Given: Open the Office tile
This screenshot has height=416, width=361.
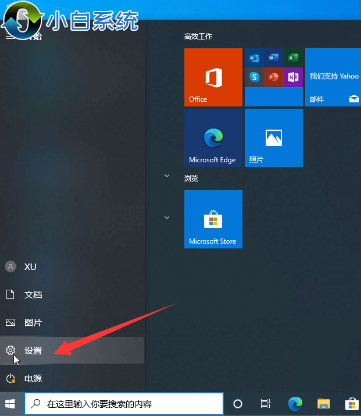Looking at the screenshot, I should coord(213,77).
